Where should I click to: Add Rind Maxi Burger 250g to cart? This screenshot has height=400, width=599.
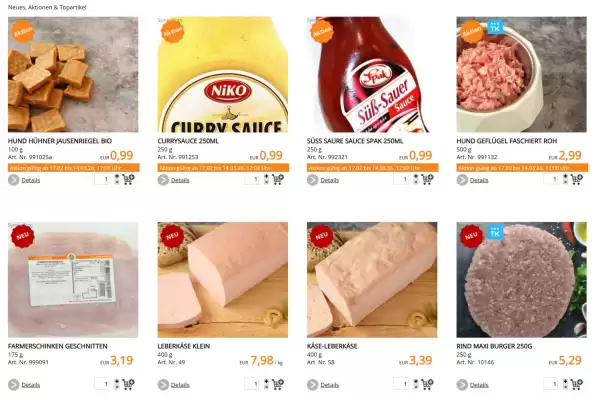[576, 384]
